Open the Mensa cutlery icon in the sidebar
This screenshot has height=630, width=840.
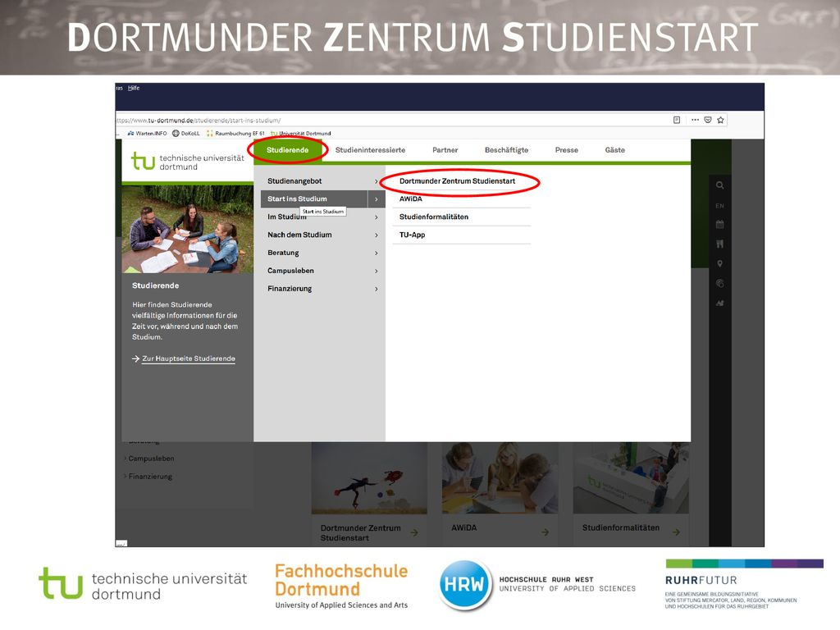(x=719, y=244)
